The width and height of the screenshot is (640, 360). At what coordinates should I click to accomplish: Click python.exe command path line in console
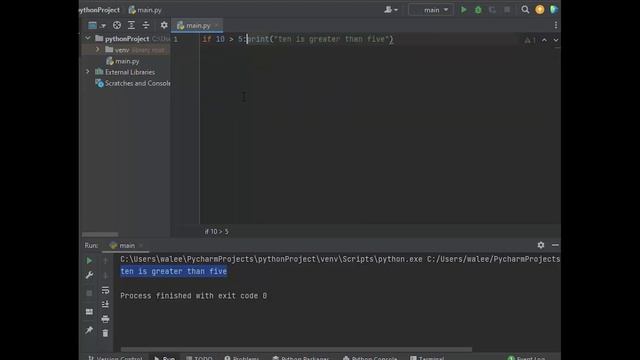coord(340,259)
